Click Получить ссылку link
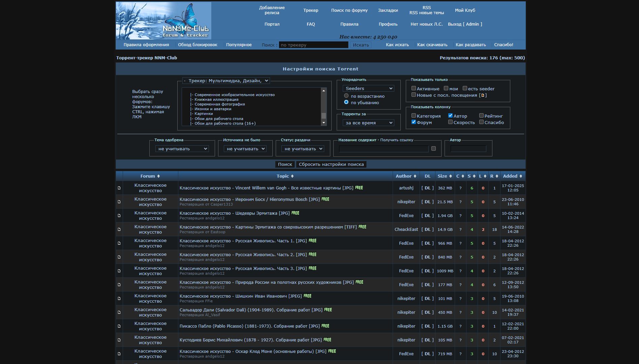This screenshot has width=639, height=364. coord(397,140)
